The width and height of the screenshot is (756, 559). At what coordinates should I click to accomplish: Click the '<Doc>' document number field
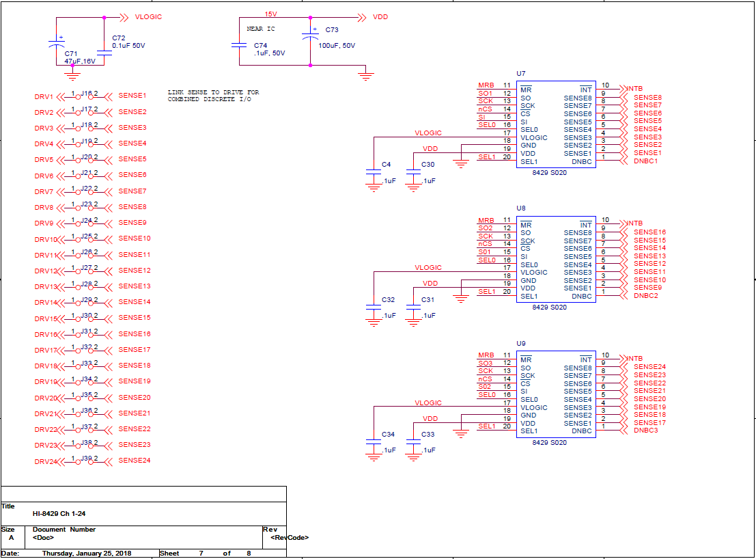(x=44, y=538)
